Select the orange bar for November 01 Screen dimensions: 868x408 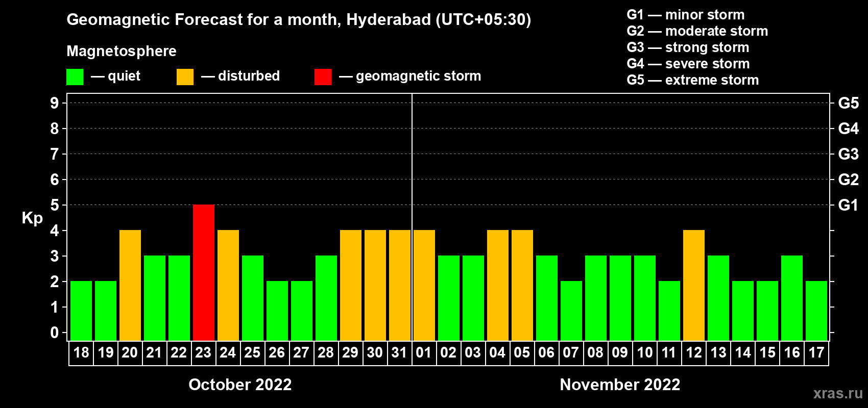point(424,285)
